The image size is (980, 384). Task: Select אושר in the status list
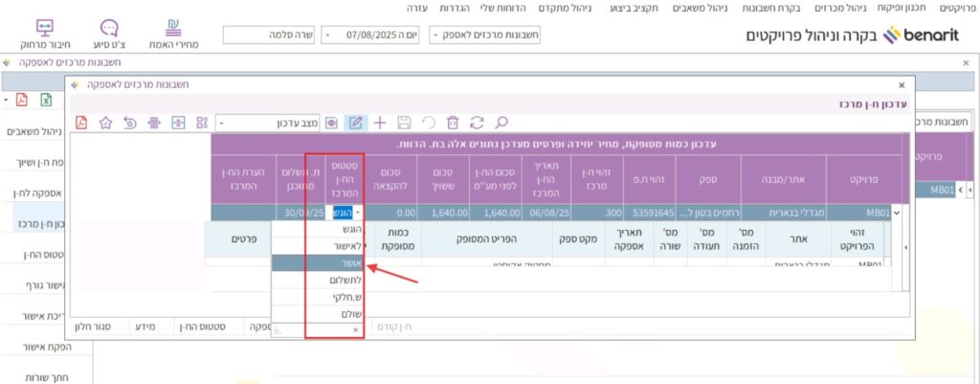[320, 261]
